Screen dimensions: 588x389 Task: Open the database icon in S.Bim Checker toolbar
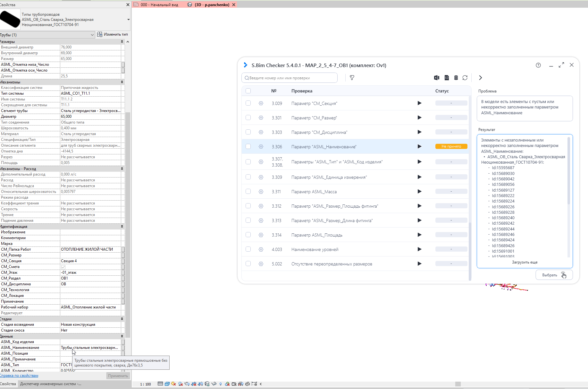point(456,78)
